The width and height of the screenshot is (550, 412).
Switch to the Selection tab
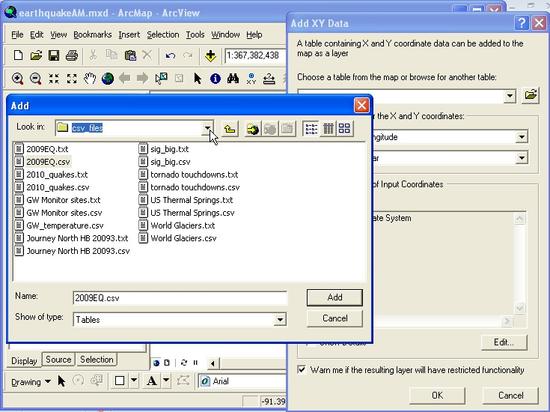96,359
